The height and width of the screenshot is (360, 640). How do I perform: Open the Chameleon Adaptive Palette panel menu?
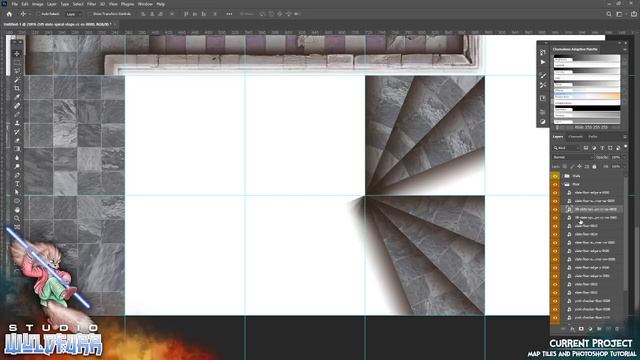pyautogui.click(x=625, y=49)
